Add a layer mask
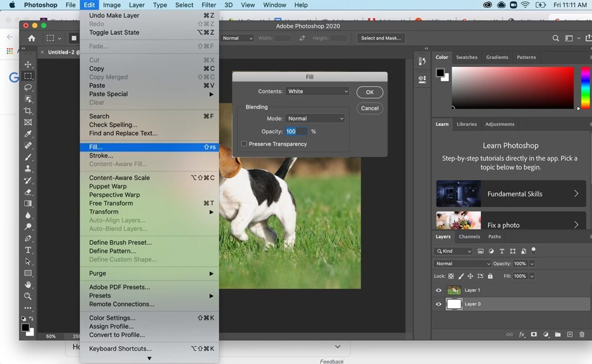 pyautogui.click(x=534, y=335)
